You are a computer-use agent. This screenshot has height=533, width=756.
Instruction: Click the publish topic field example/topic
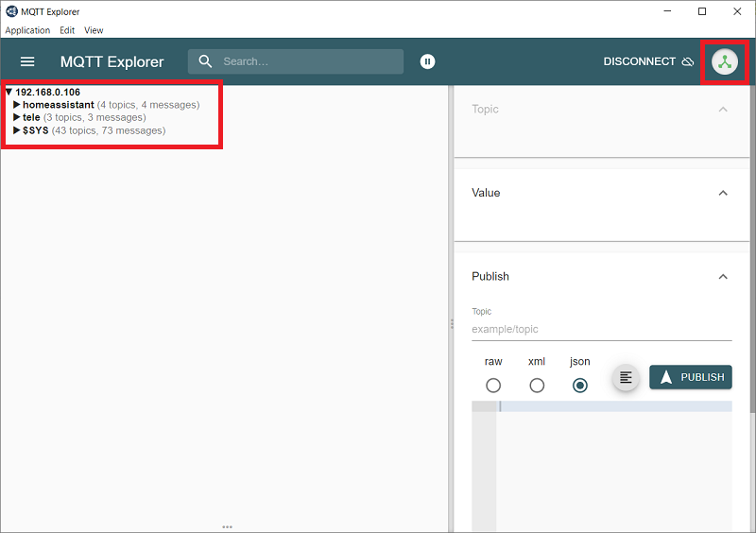point(602,329)
